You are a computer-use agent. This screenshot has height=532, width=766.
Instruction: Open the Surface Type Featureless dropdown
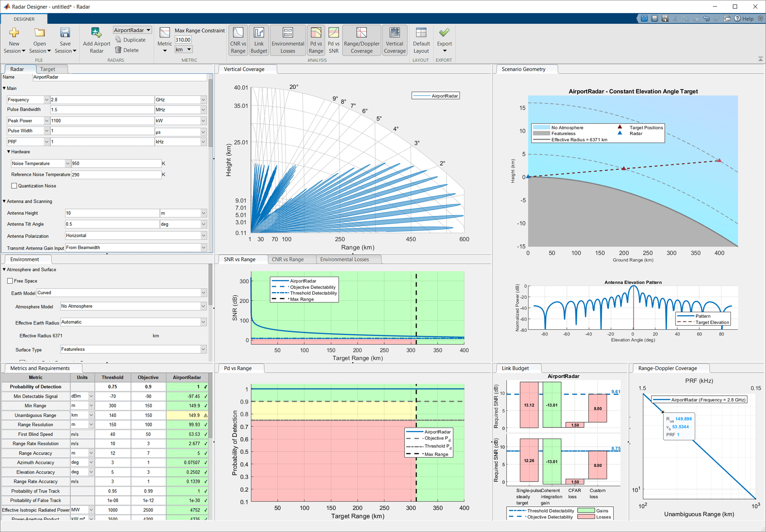(x=133, y=349)
